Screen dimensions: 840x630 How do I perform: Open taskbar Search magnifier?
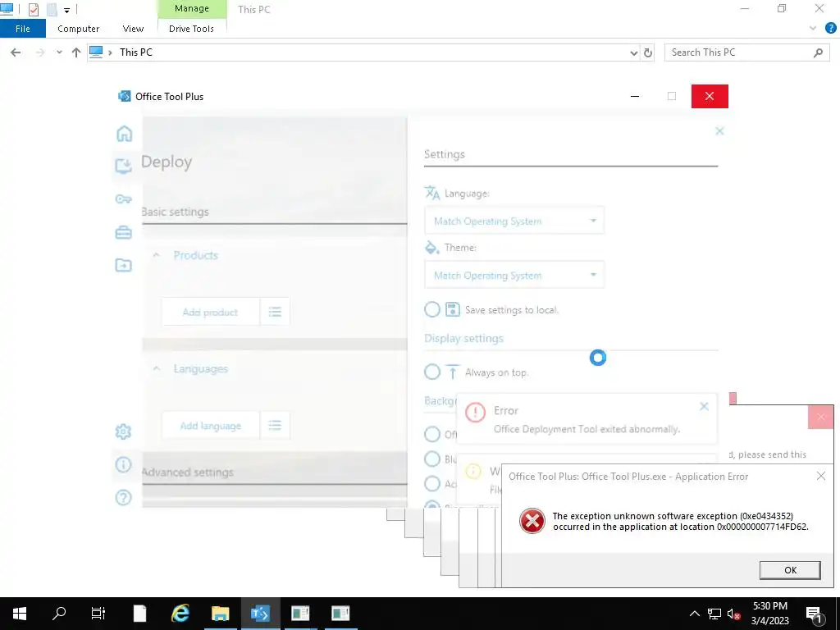59,614
